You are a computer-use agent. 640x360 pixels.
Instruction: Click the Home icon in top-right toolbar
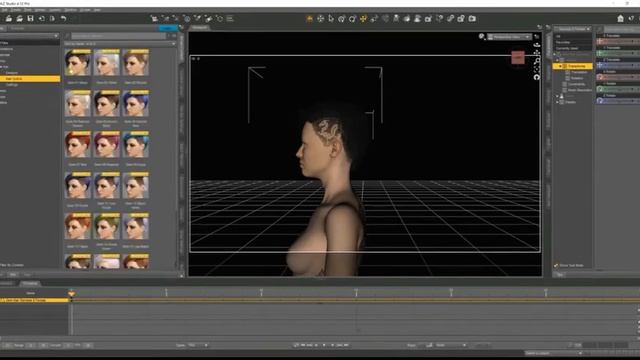click(x=620, y=18)
